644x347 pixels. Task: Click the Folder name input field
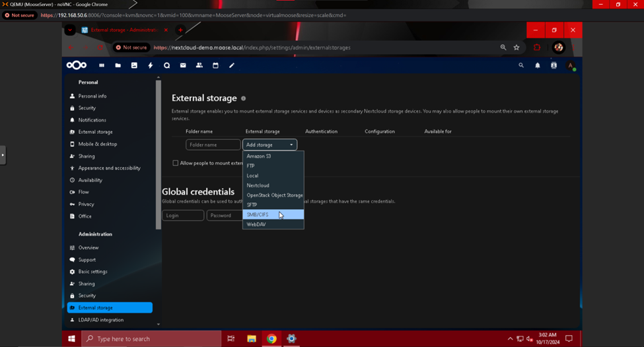(x=213, y=144)
